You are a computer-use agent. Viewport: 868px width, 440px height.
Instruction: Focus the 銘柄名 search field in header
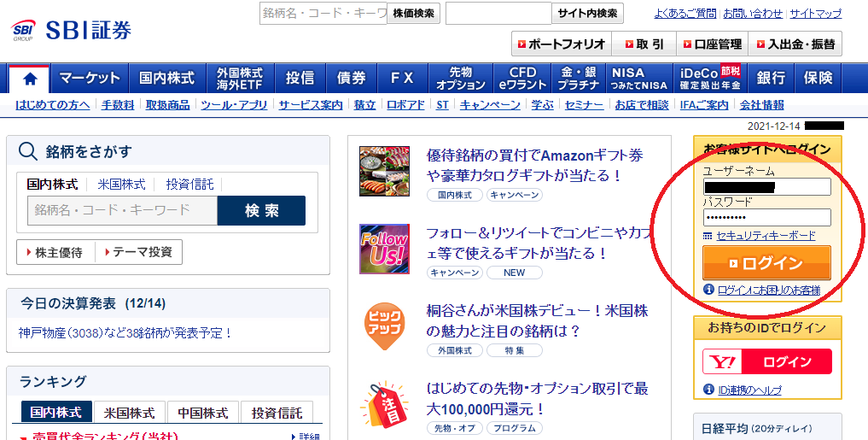(x=323, y=14)
